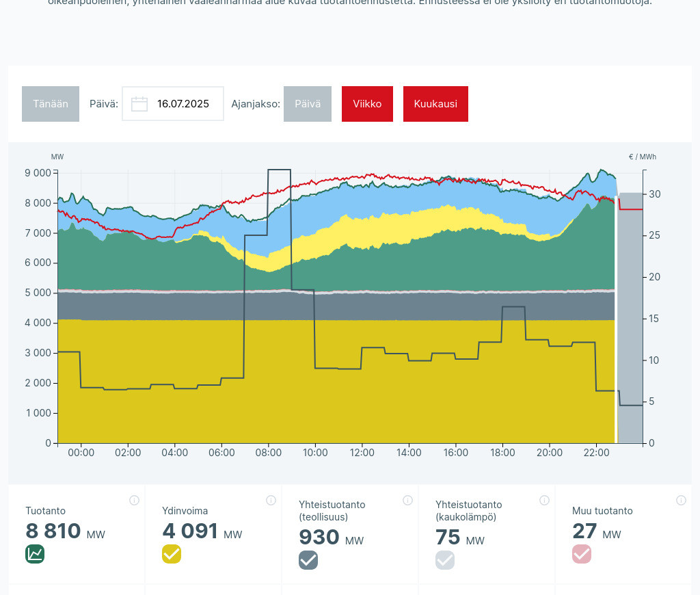This screenshot has width=700, height=595.
Task: Show info for Yhteistuotanto (kaukolämpö)
Action: (x=544, y=500)
